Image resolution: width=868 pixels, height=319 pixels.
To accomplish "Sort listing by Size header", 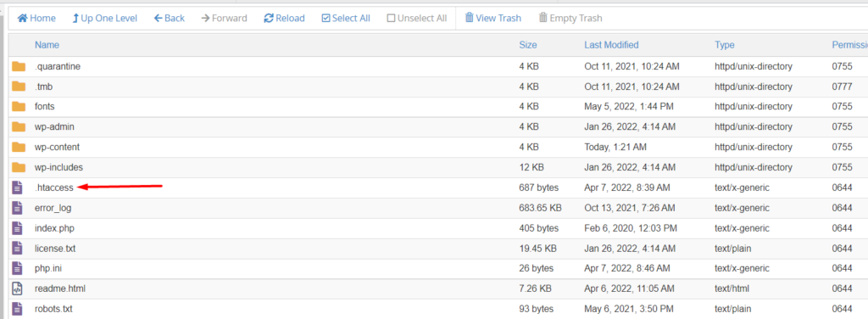I will tap(527, 45).
